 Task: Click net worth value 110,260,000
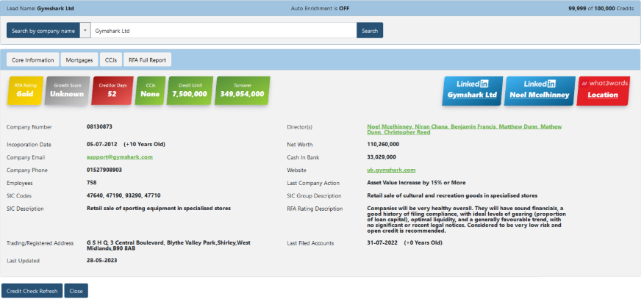click(383, 145)
